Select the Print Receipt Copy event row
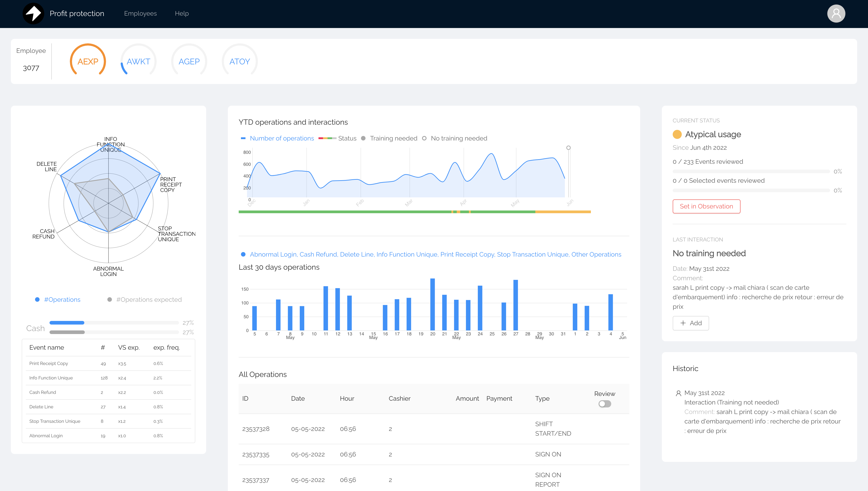Image resolution: width=868 pixels, height=491 pixels. 108,364
